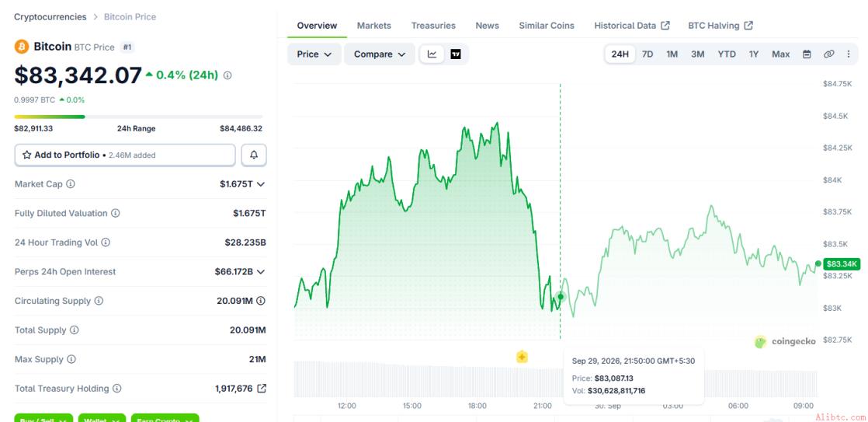Switch to line chart view icon
Image resolution: width=868 pixels, height=422 pixels.
tap(432, 54)
